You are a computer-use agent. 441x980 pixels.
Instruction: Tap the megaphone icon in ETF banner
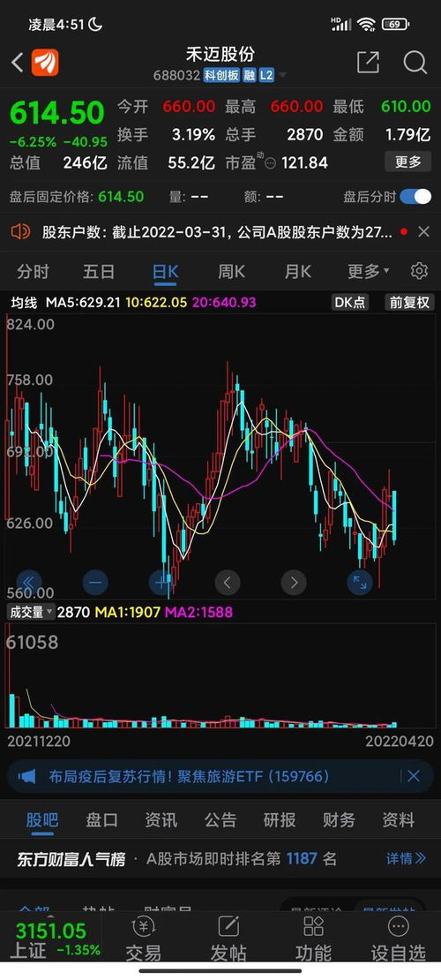click(27, 776)
